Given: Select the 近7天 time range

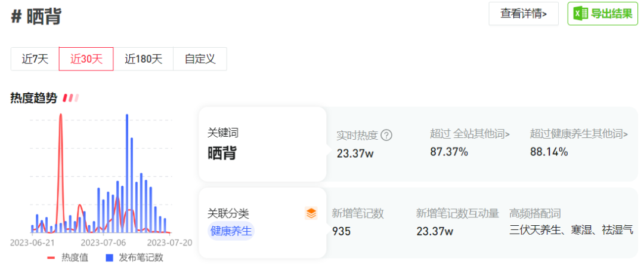Looking at the screenshot, I should point(35,59).
